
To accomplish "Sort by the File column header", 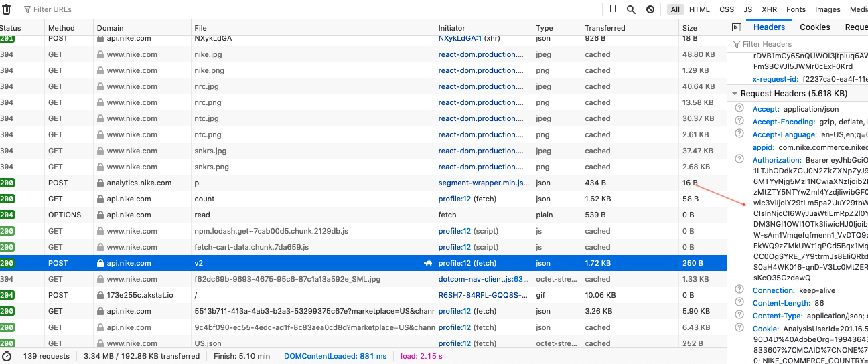I will click(x=313, y=28).
